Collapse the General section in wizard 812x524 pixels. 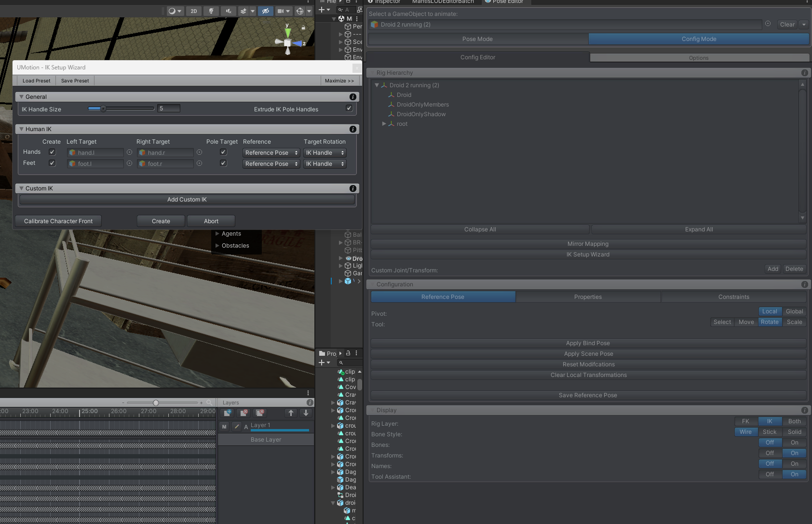(21, 97)
